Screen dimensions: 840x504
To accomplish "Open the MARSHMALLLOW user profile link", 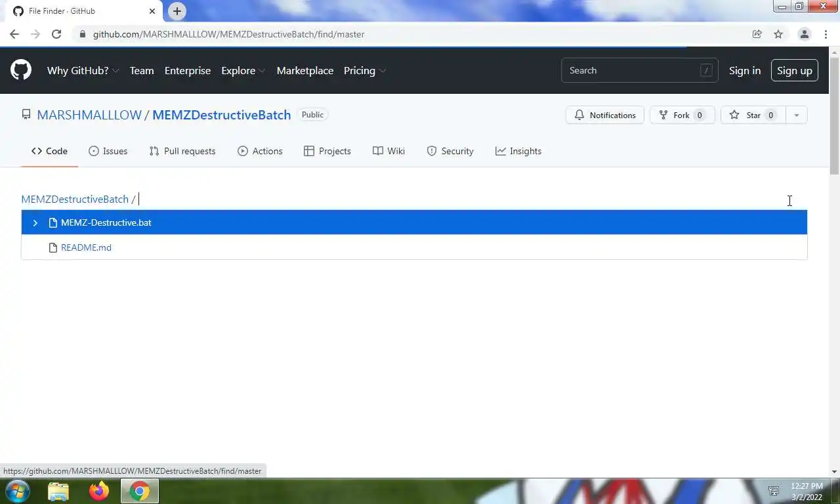I will (89, 115).
